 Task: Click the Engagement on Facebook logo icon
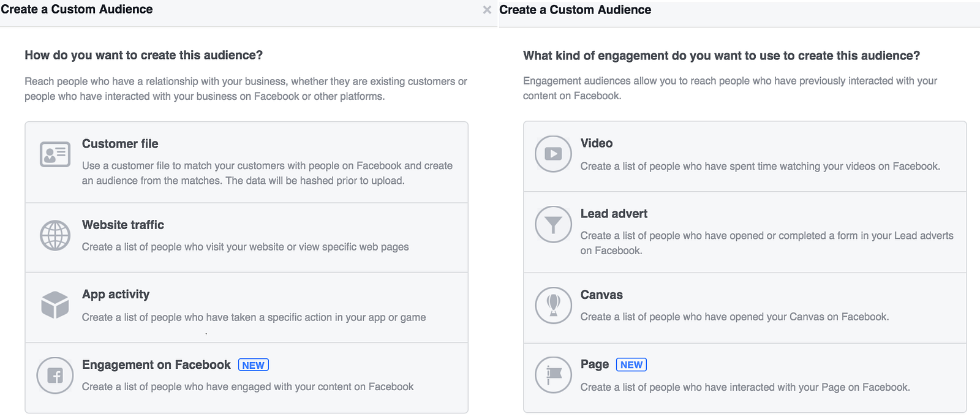pos(55,376)
